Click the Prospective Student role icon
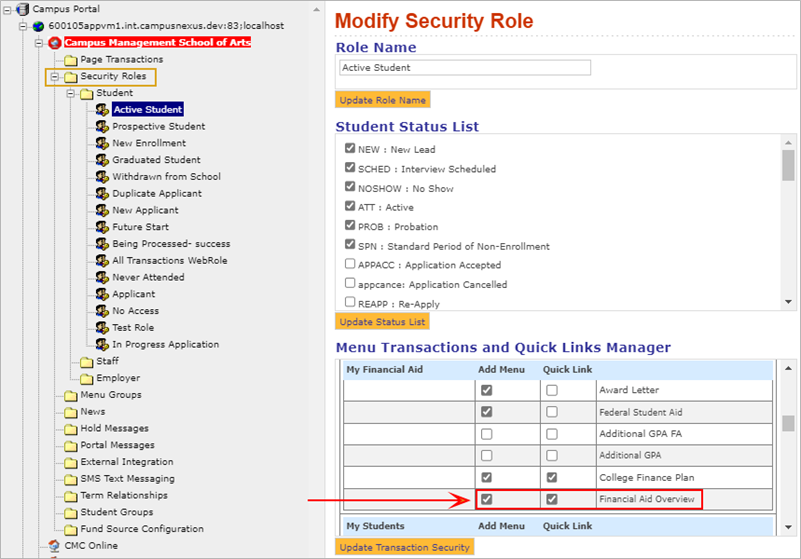The image size is (801, 559). 102,126
